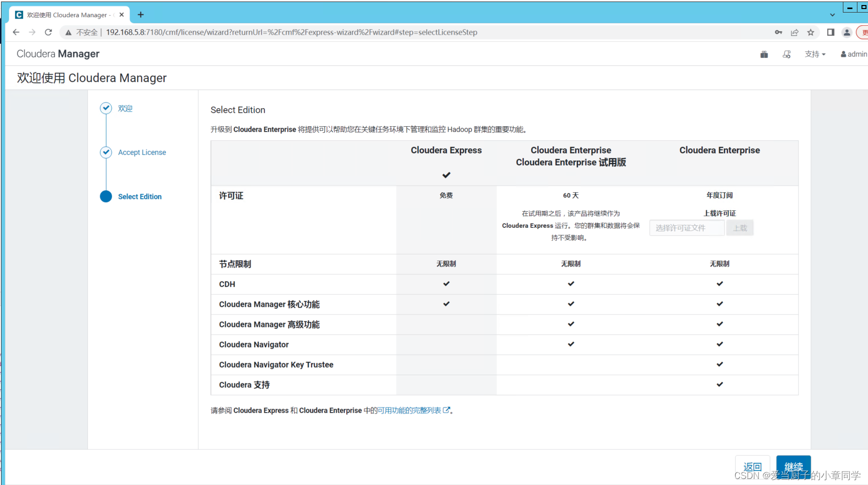Click the 上载 upload button
This screenshot has height=485, width=868.
pyautogui.click(x=739, y=228)
